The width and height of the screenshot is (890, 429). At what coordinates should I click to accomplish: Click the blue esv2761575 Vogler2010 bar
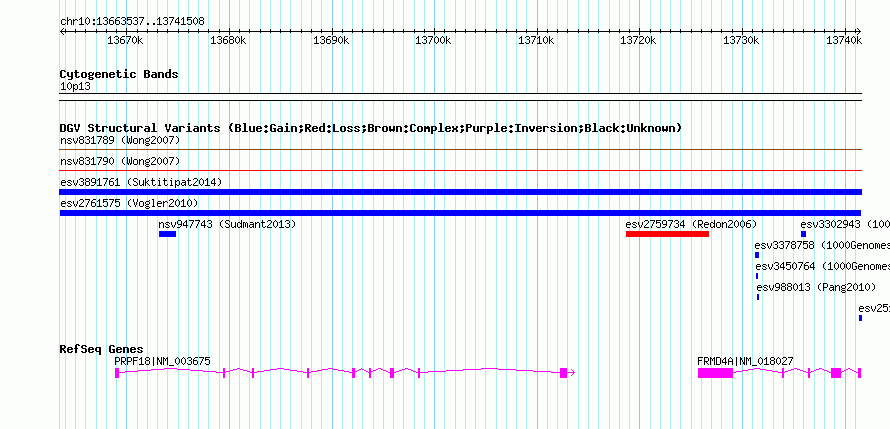460,213
